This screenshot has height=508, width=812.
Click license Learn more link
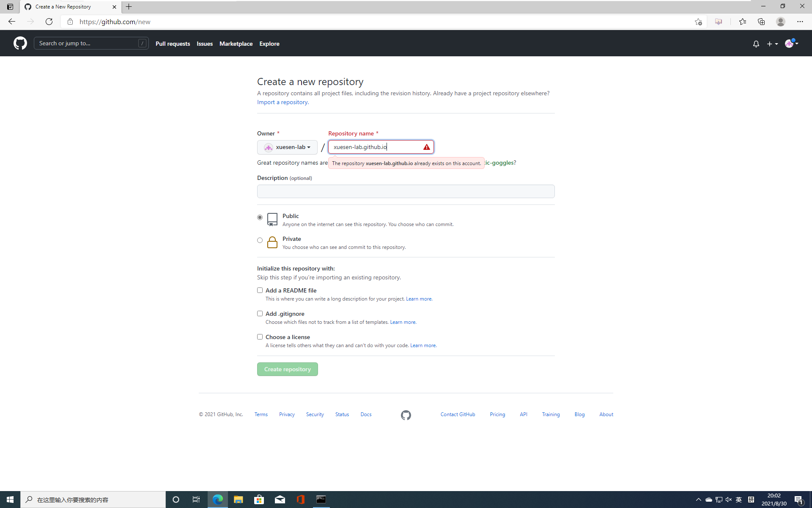click(423, 345)
